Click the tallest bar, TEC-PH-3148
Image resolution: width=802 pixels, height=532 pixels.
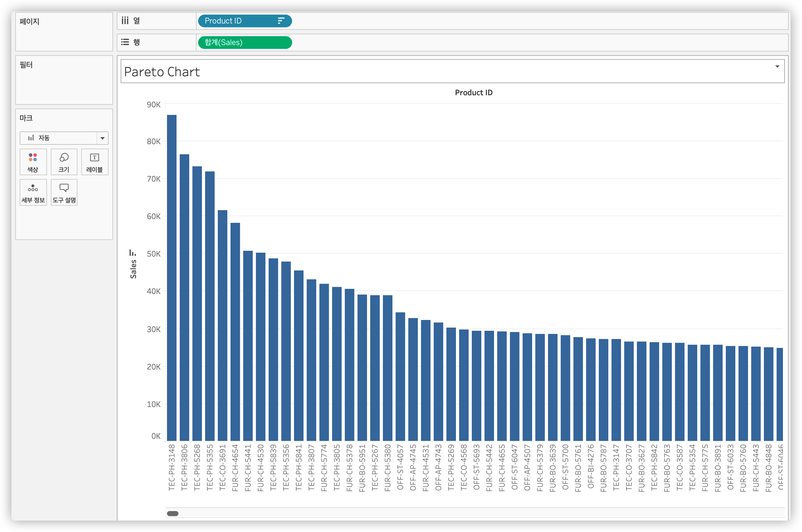click(x=172, y=277)
